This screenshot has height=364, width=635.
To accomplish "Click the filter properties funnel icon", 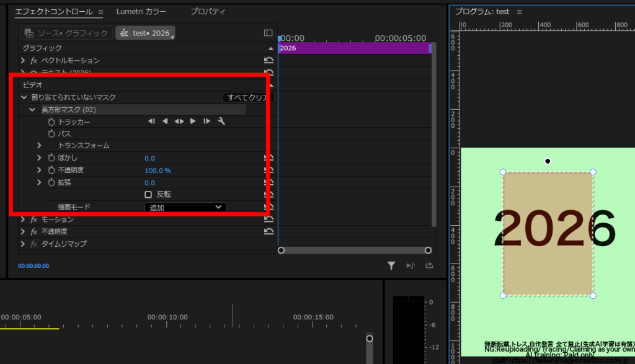I will pos(391,265).
